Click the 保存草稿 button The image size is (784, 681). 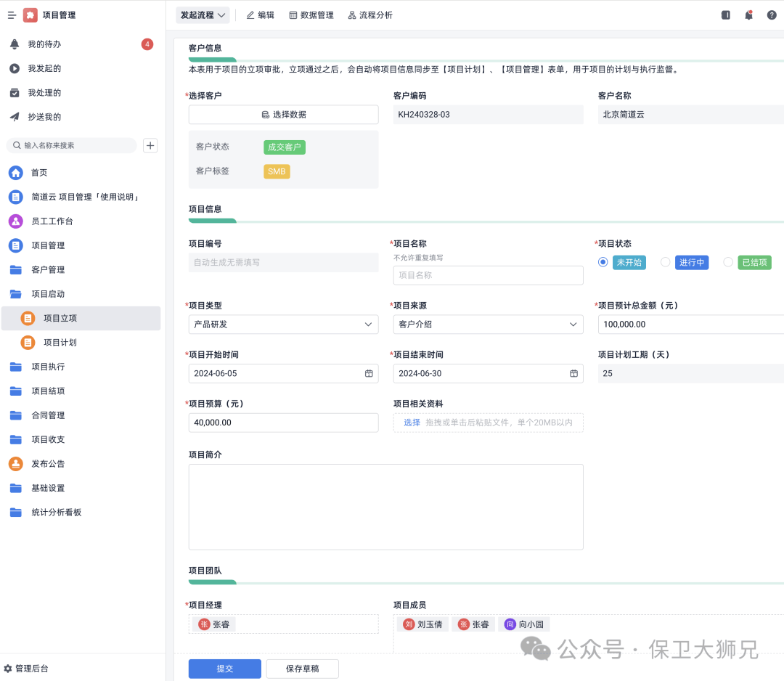(x=302, y=669)
